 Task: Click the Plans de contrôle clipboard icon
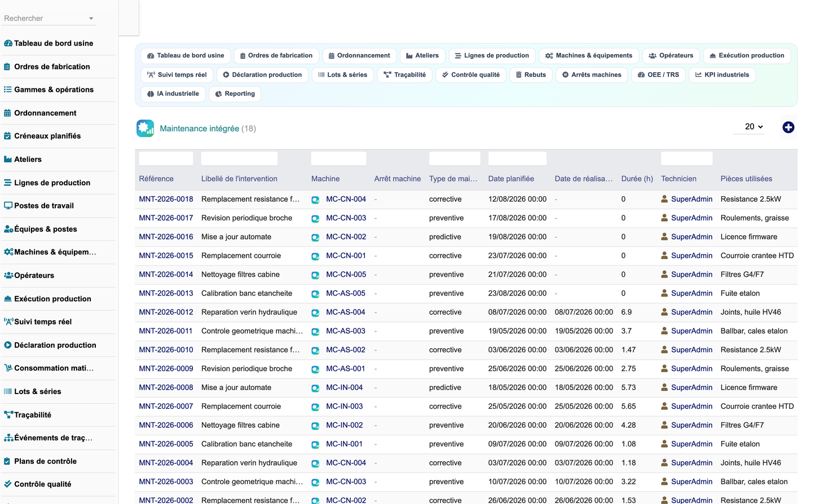7,461
